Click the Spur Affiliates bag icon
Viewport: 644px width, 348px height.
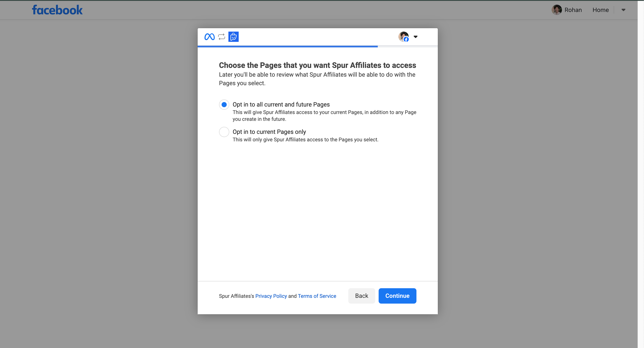233,37
